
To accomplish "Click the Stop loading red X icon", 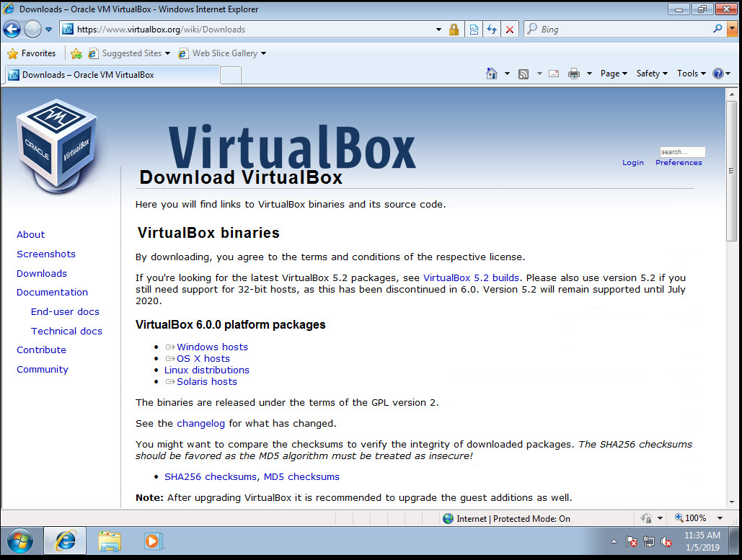I will pyautogui.click(x=510, y=30).
